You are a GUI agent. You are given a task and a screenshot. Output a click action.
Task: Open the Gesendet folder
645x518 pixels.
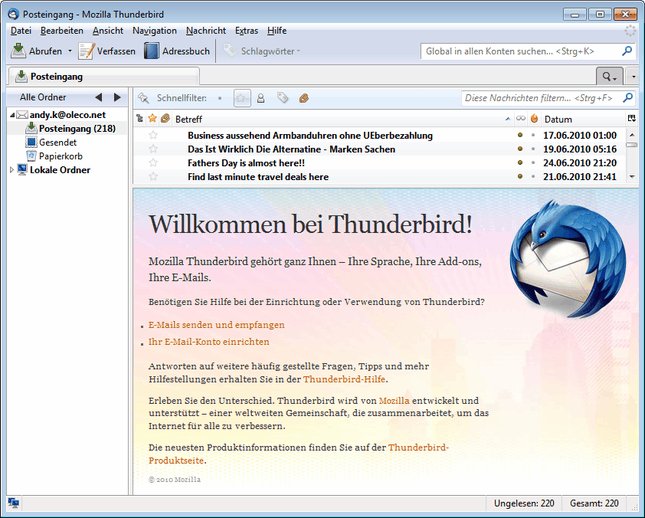[58, 142]
